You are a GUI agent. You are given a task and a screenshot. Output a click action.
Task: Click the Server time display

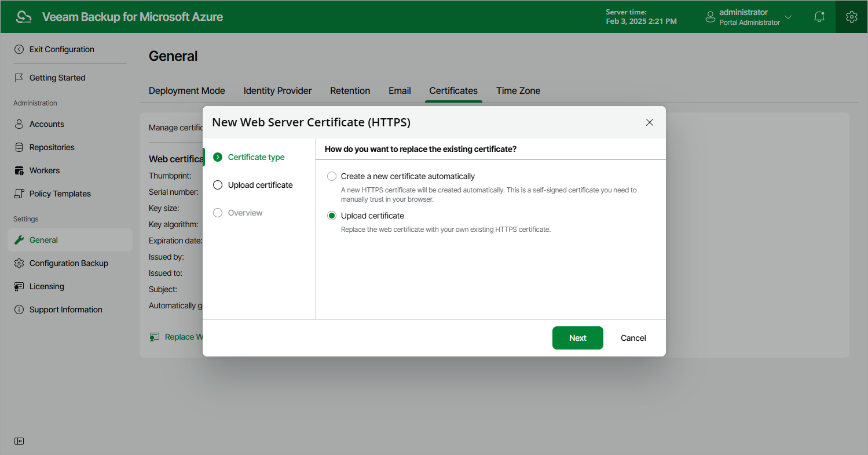pyautogui.click(x=641, y=17)
